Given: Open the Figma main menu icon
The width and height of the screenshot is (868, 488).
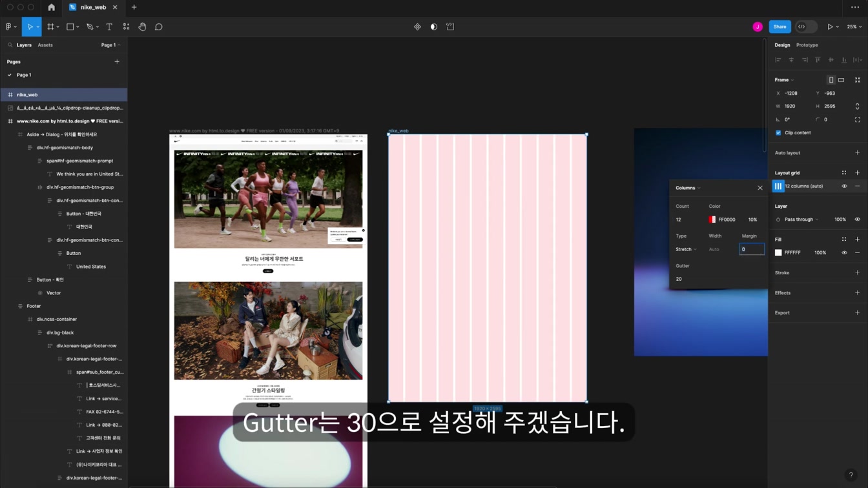Looking at the screenshot, I should coord(9,26).
